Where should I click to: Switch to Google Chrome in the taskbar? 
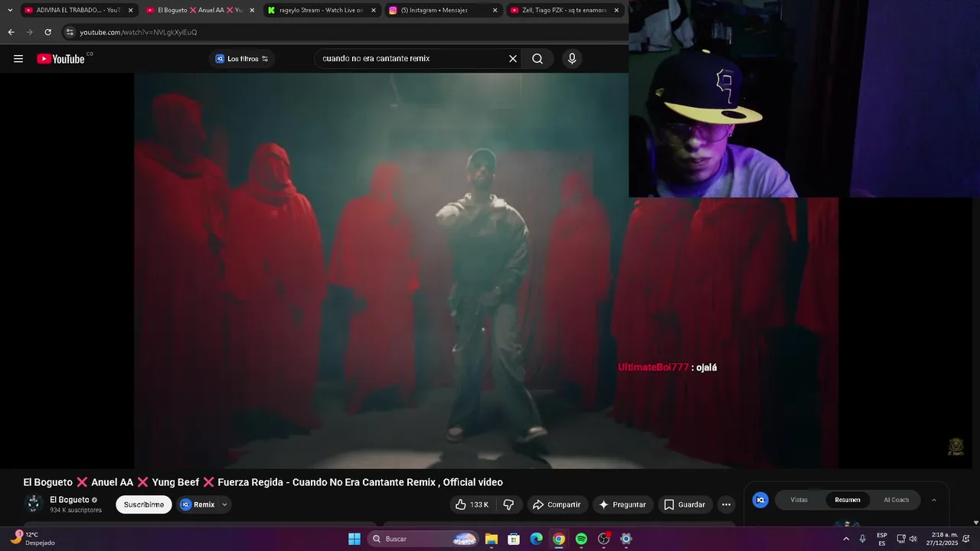pyautogui.click(x=559, y=539)
